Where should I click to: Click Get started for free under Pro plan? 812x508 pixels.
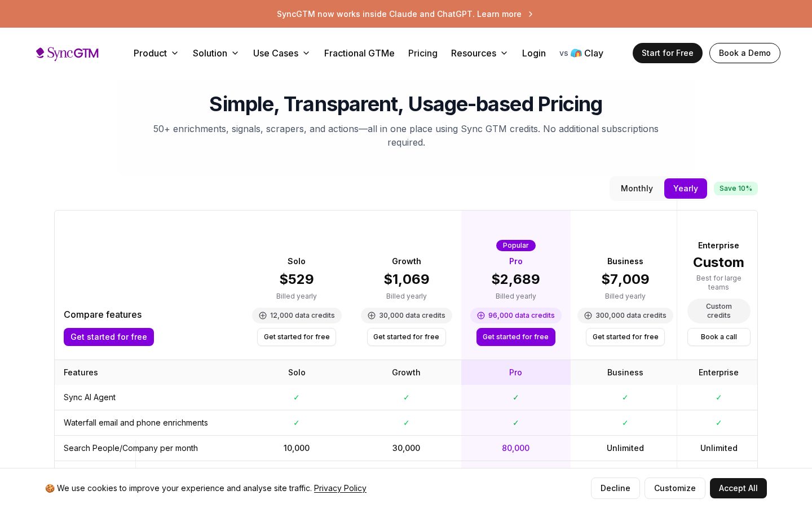(x=516, y=337)
